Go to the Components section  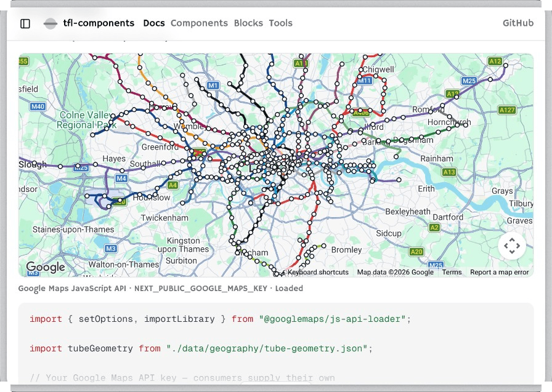pyautogui.click(x=199, y=23)
